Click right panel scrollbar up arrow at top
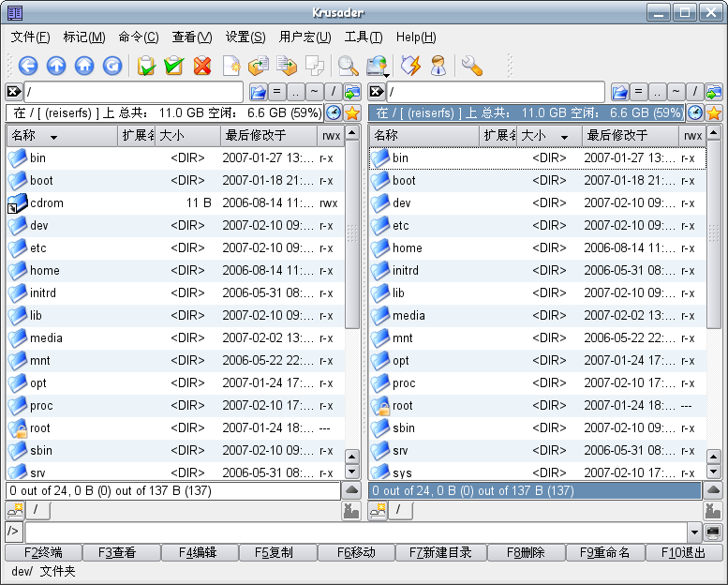 (x=714, y=135)
